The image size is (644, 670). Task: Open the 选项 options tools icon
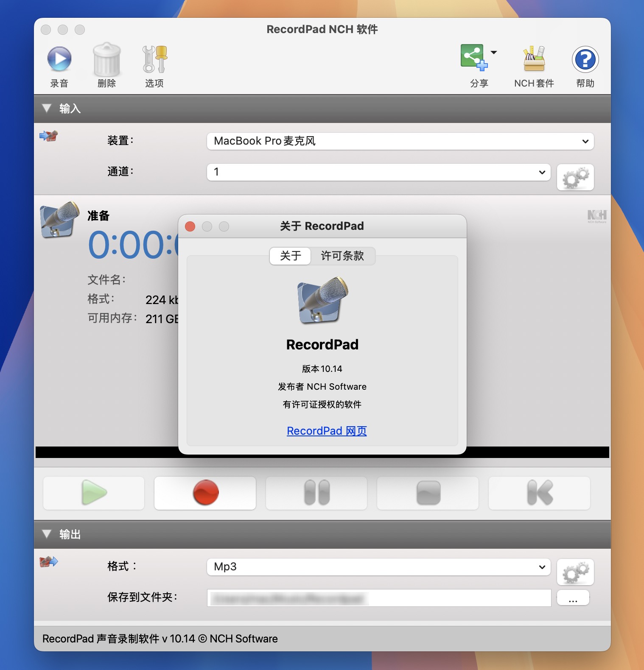tap(154, 59)
